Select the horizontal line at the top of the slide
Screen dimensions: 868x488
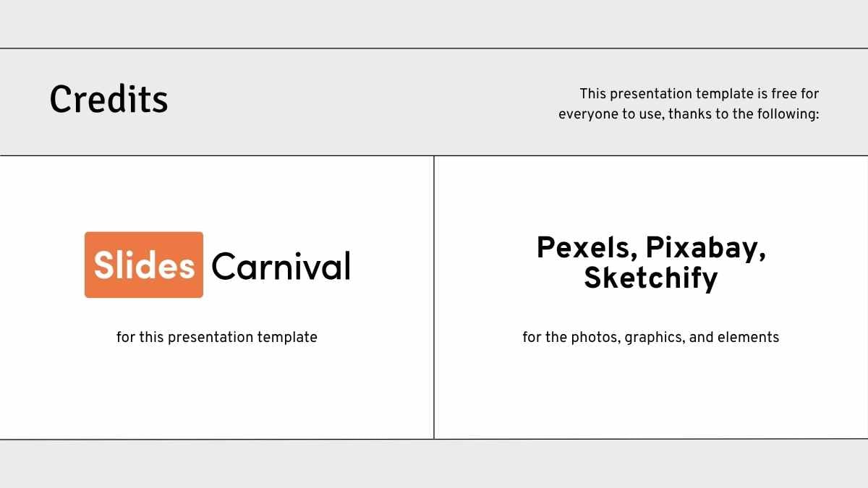click(434, 48)
